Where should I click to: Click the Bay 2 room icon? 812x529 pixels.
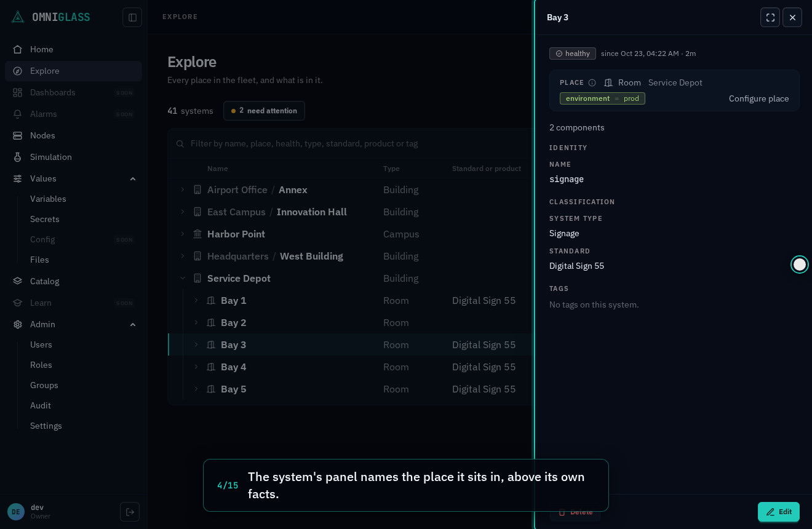pos(211,322)
